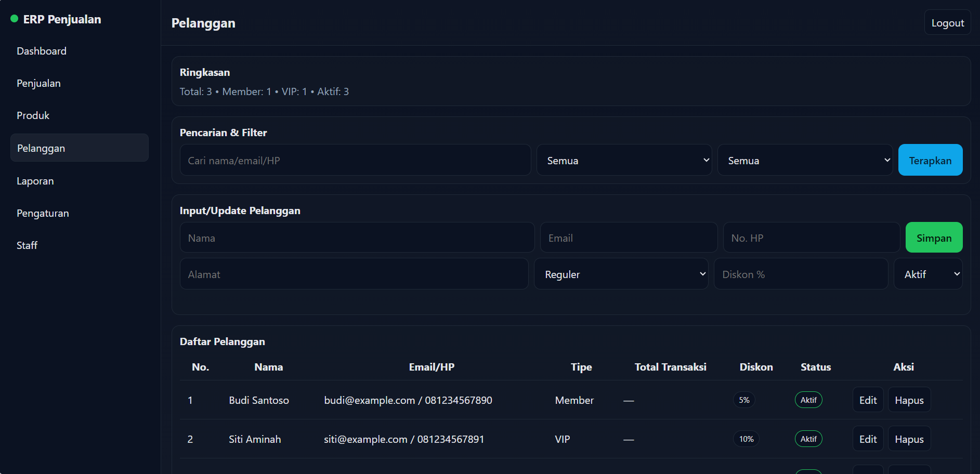Click the Aktif badge for Budi Santoso
This screenshot has width=980, height=474.
point(808,400)
